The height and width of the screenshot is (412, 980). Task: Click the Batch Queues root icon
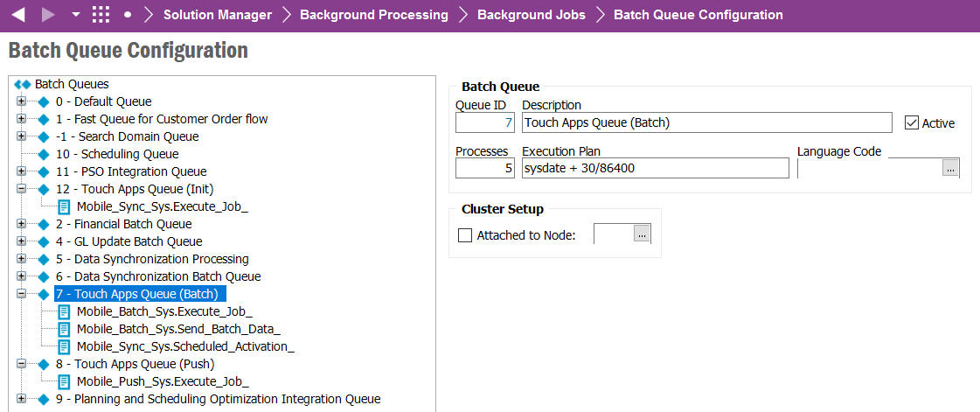pyautogui.click(x=23, y=84)
